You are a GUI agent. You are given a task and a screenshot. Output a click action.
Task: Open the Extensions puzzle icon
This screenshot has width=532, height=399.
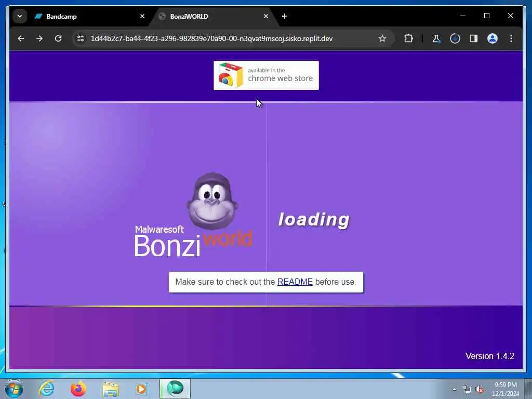coord(408,38)
